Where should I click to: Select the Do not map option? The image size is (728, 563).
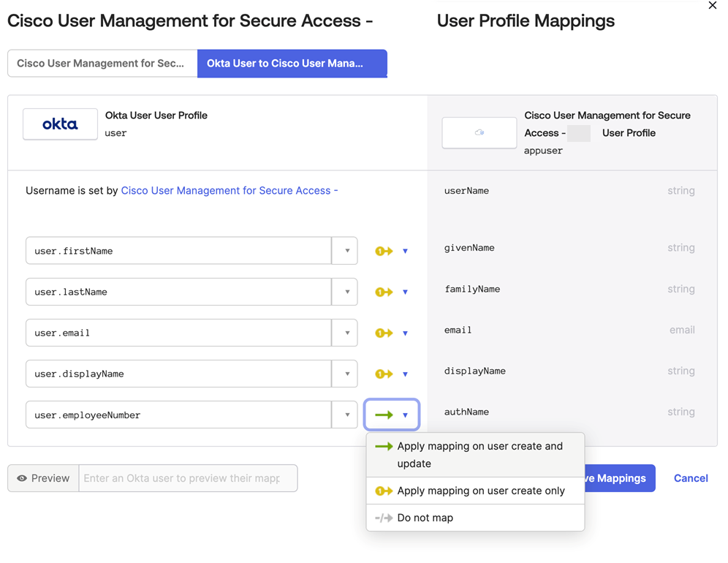click(475, 518)
